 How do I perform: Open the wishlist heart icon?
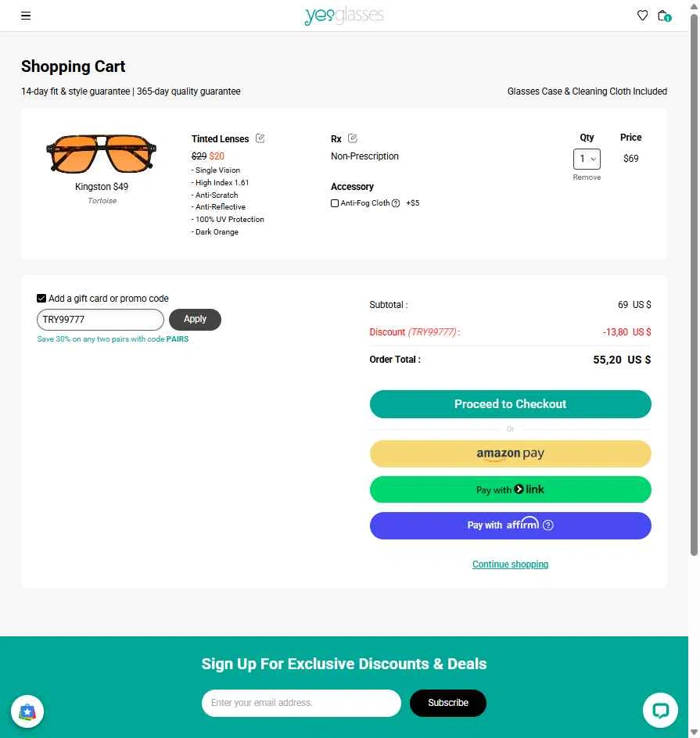click(x=642, y=16)
